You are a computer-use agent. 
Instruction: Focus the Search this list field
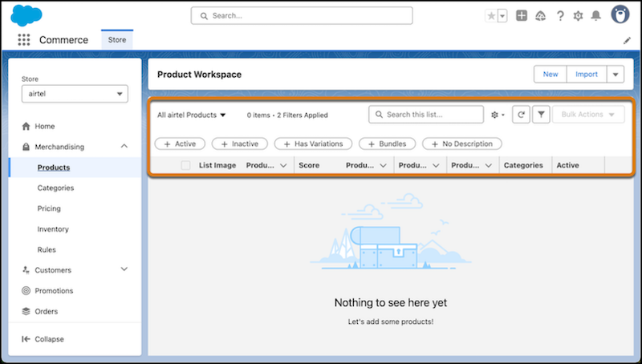(426, 115)
